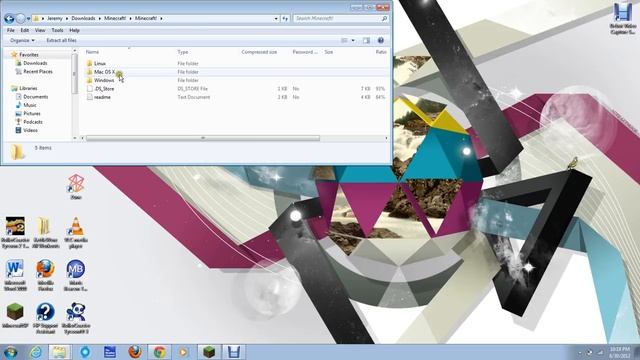This screenshot has height=360, width=640.
Task: Open the MB desktop shortcut
Action: click(76, 275)
